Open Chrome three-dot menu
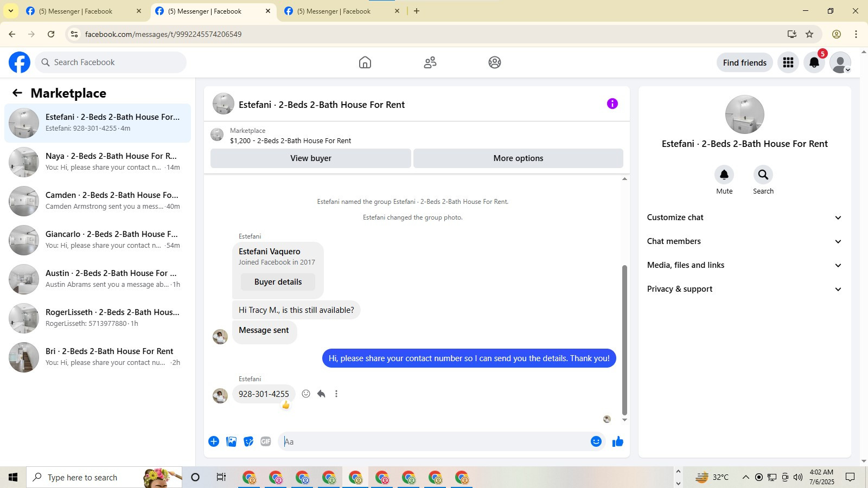Viewport: 868px width, 488px height. click(856, 34)
